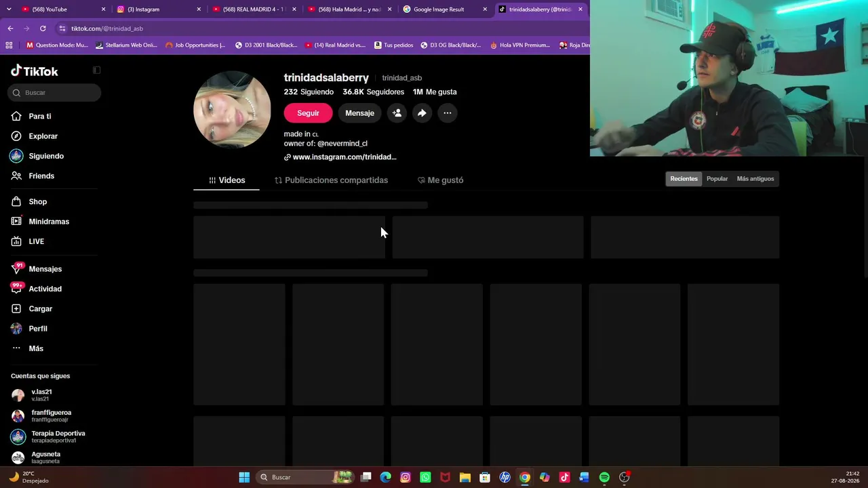
Task: Click the add-friend suggestions icon
Action: tap(397, 113)
